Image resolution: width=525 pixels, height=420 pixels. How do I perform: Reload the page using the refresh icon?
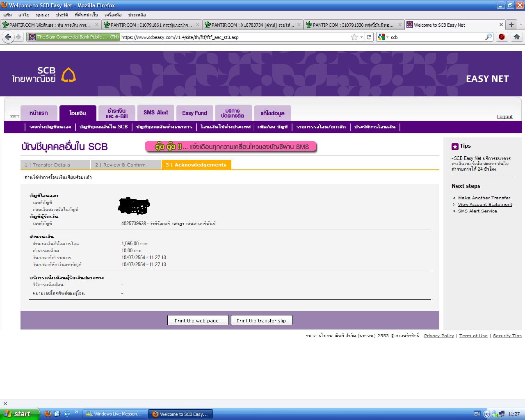[x=369, y=37]
